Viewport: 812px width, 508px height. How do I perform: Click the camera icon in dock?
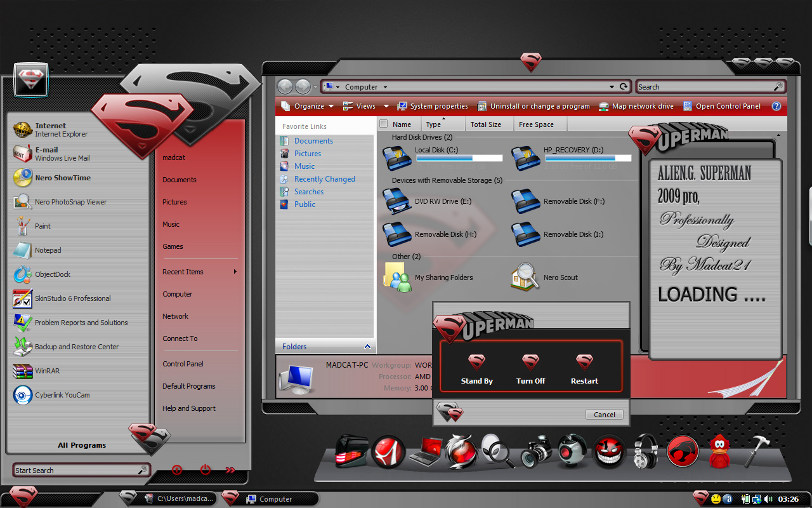point(537,452)
